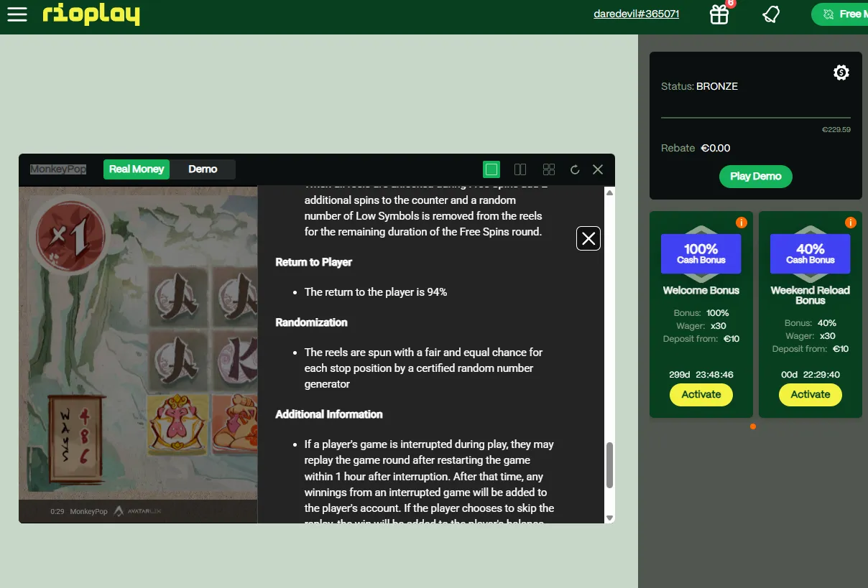Open the daredevil#365071 account link
The height and width of the screenshot is (588, 868).
[x=637, y=14]
